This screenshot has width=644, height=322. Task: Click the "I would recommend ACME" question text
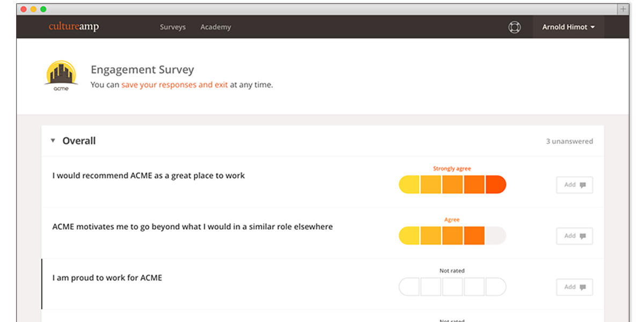coord(149,175)
